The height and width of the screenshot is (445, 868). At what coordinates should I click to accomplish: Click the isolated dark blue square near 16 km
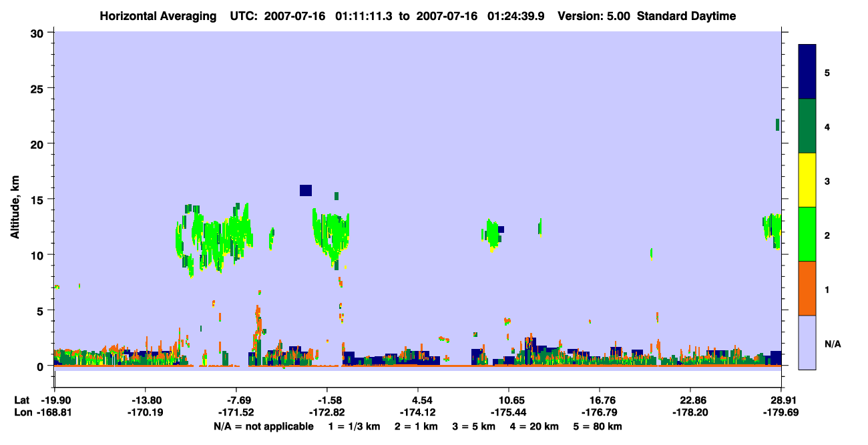[x=306, y=190]
